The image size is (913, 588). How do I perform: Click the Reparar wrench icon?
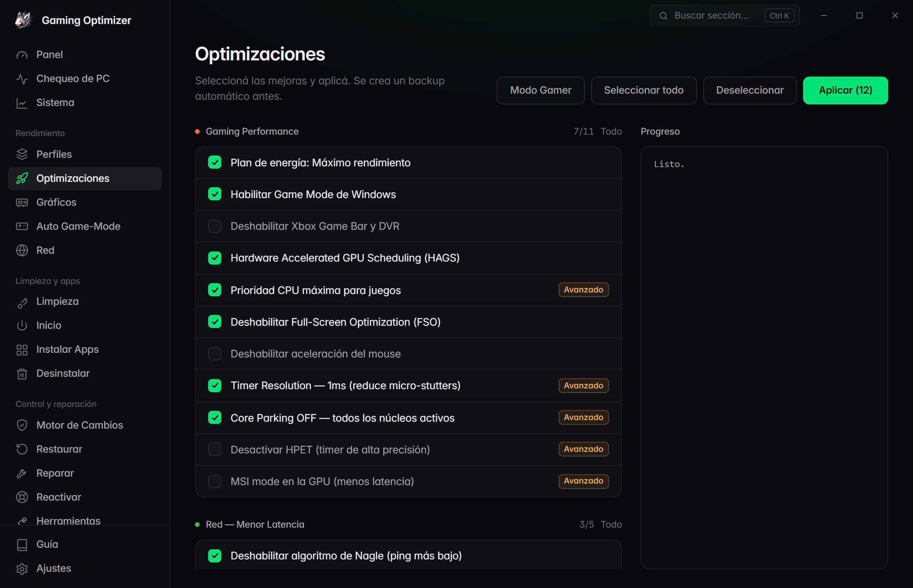(x=22, y=473)
